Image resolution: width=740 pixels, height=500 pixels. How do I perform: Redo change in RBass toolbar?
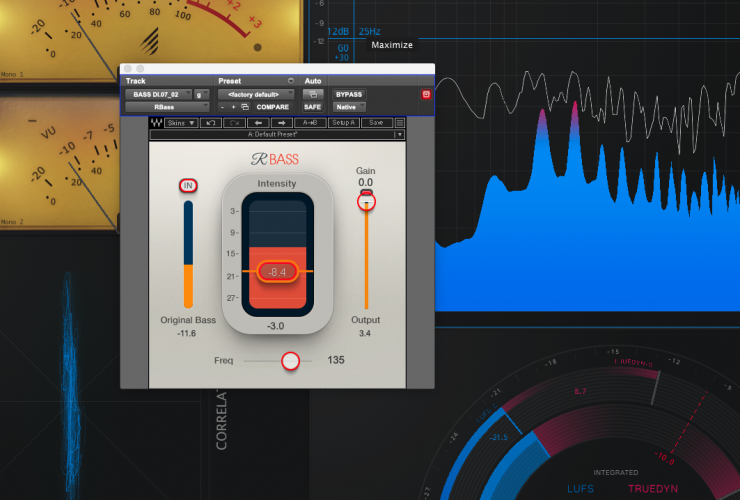click(235, 123)
